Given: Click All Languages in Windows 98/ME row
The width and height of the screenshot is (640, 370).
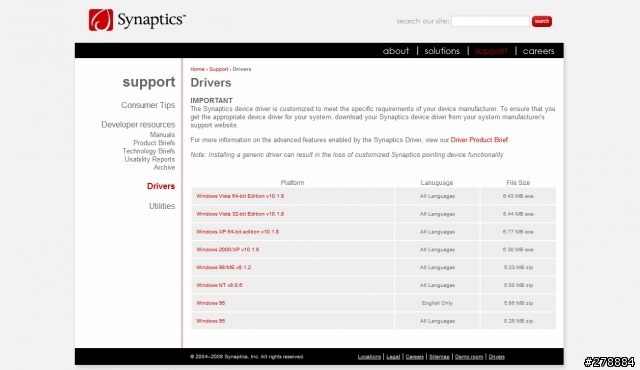Looking at the screenshot, I should click(x=437, y=268).
